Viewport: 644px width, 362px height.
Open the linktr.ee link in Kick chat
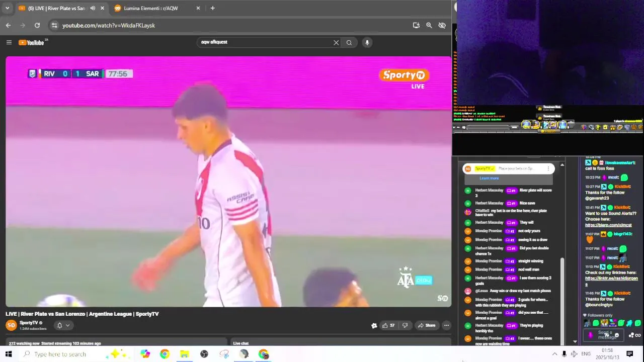coord(611,281)
